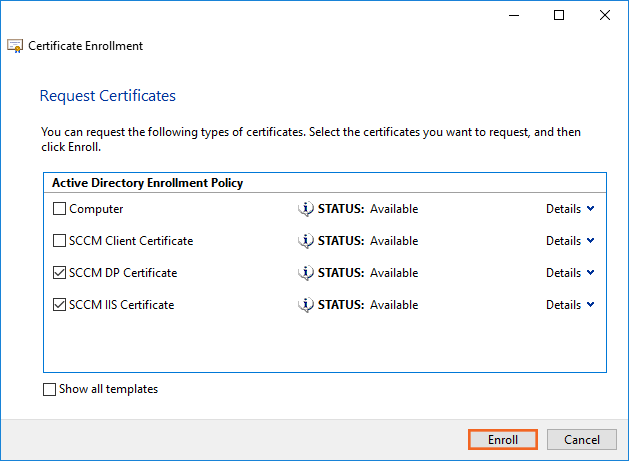The height and width of the screenshot is (461, 629).
Task: Uncheck the SCCM DP Certificate checkbox
Action: coord(60,273)
